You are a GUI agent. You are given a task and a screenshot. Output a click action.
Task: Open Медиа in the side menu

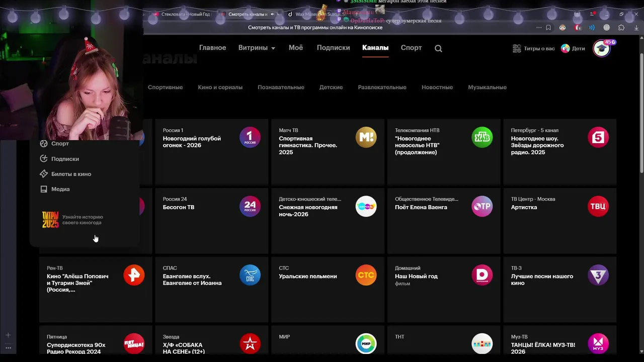click(x=55, y=189)
